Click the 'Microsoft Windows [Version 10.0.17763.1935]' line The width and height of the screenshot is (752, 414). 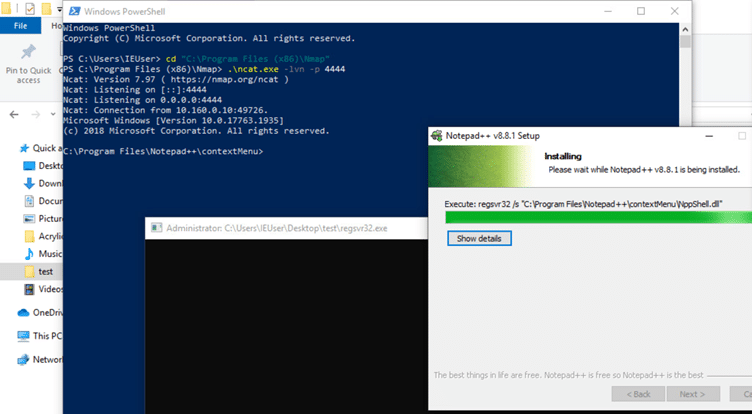pos(173,121)
